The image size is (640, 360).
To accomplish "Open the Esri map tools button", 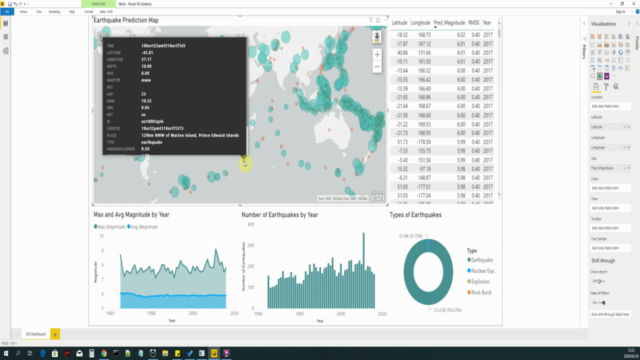I will tap(377, 37).
